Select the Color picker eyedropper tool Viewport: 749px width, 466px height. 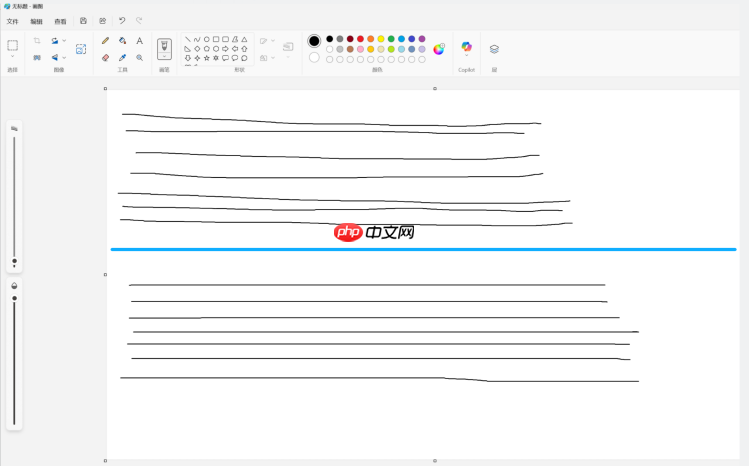(122, 58)
